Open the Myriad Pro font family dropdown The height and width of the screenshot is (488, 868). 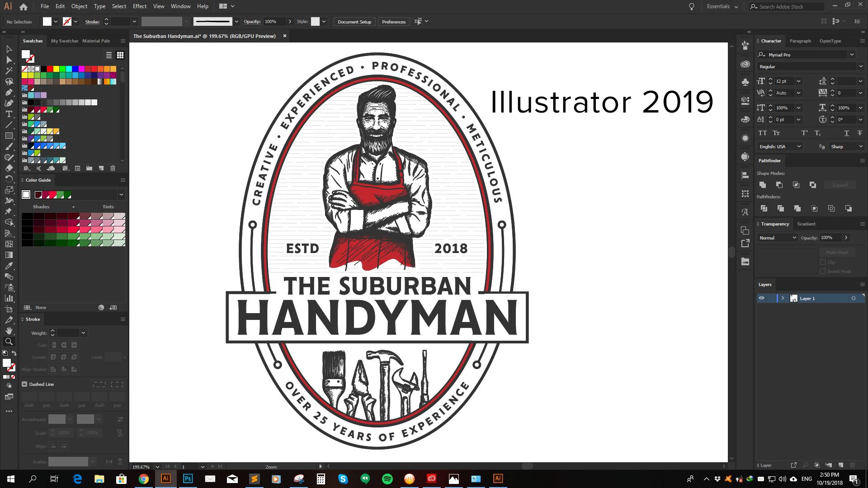(x=852, y=55)
